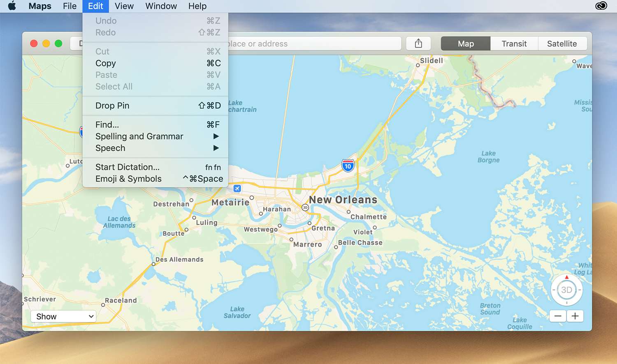Click the New Orleans city label
The image size is (617, 364).
tap(343, 200)
